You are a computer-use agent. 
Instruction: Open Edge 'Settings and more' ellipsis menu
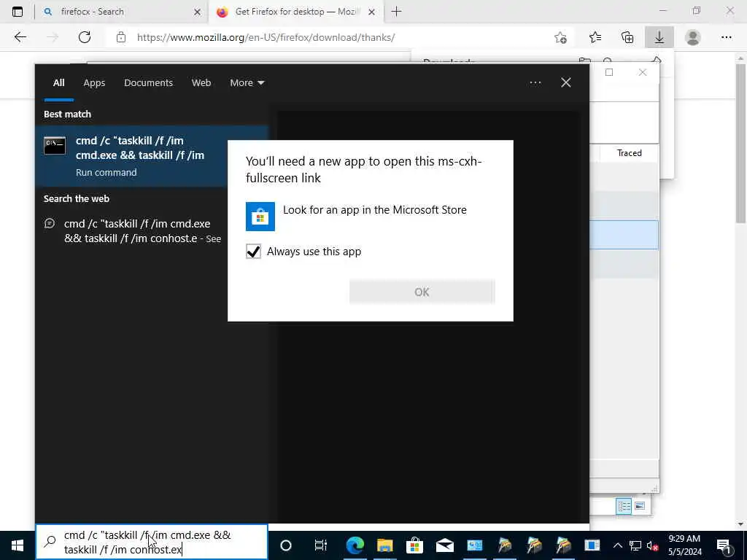tap(726, 37)
